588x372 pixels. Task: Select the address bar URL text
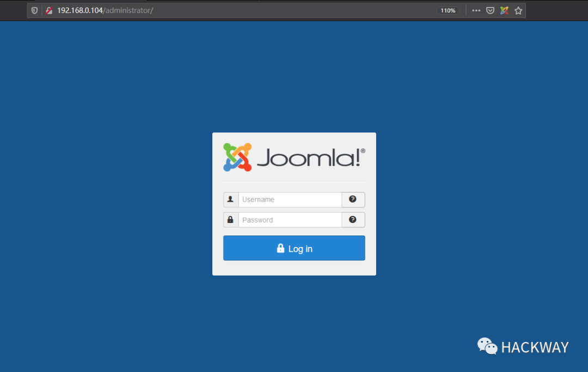pyautogui.click(x=105, y=10)
